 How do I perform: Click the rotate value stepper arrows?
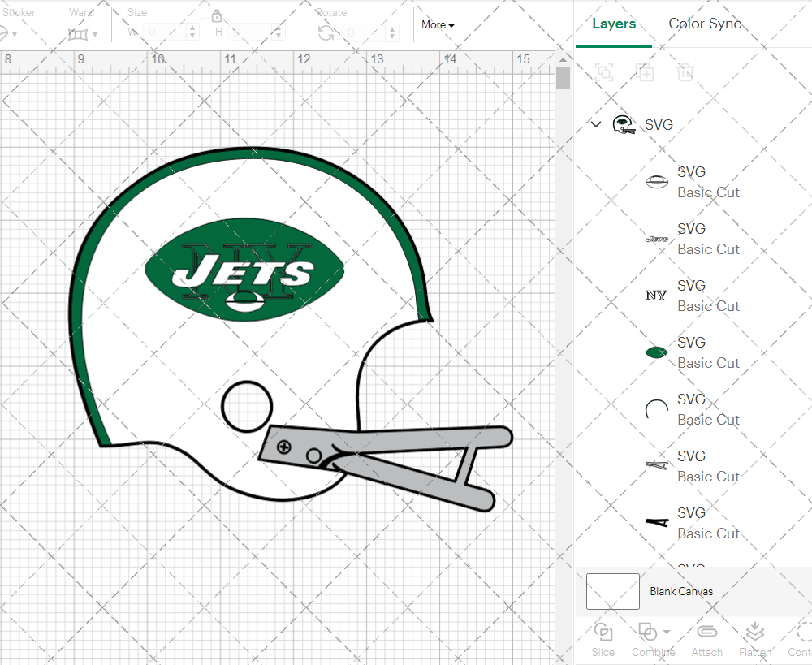392,32
